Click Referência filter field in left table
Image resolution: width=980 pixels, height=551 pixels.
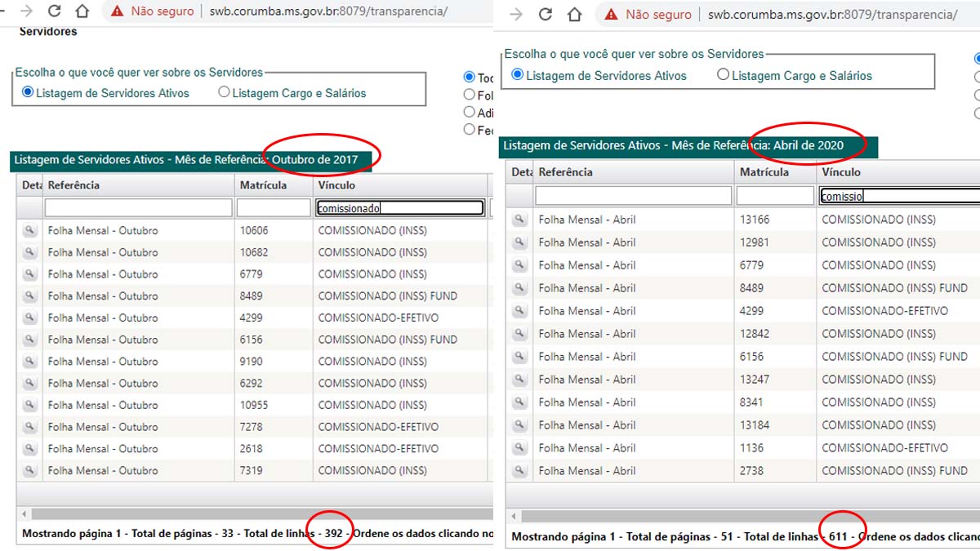click(x=139, y=208)
